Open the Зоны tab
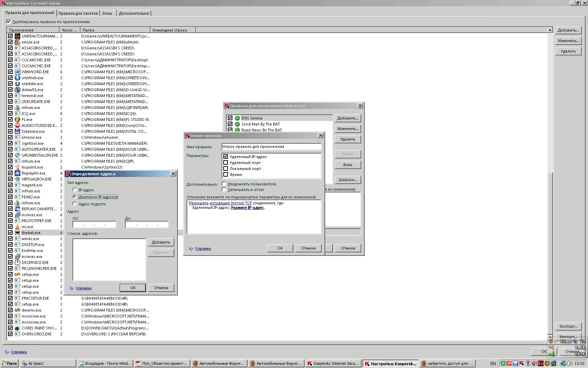This screenshot has height=368, width=588. pyautogui.click(x=107, y=13)
